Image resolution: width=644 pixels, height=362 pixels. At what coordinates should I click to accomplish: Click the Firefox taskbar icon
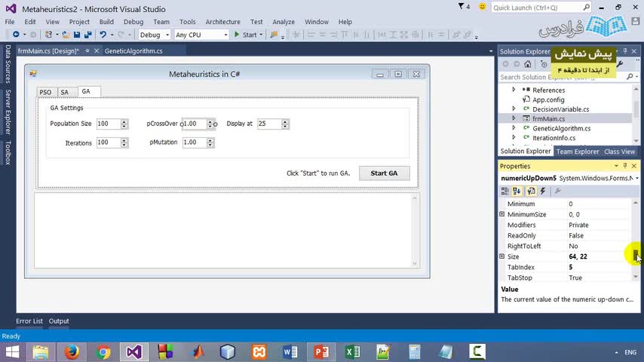[x=72, y=352]
